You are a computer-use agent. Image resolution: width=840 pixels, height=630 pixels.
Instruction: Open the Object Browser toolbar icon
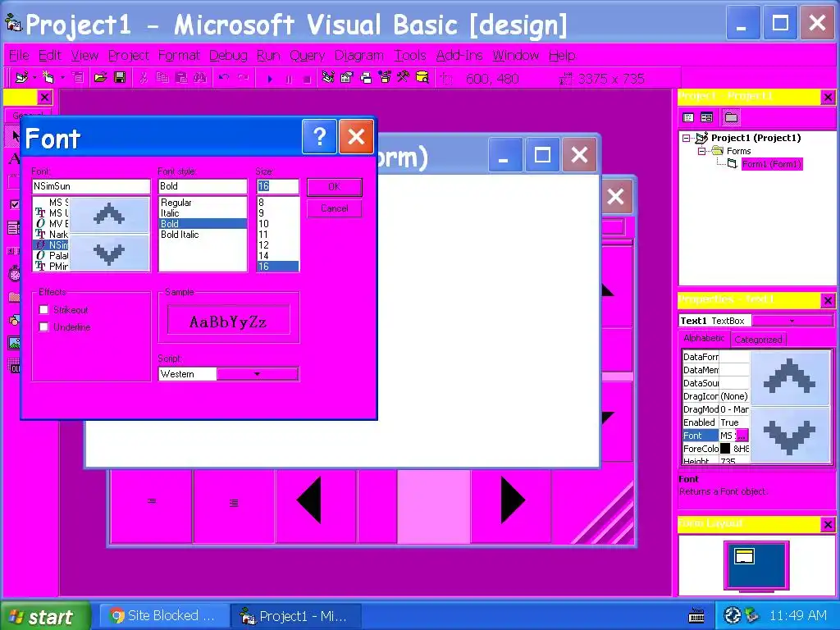pyautogui.click(x=385, y=78)
